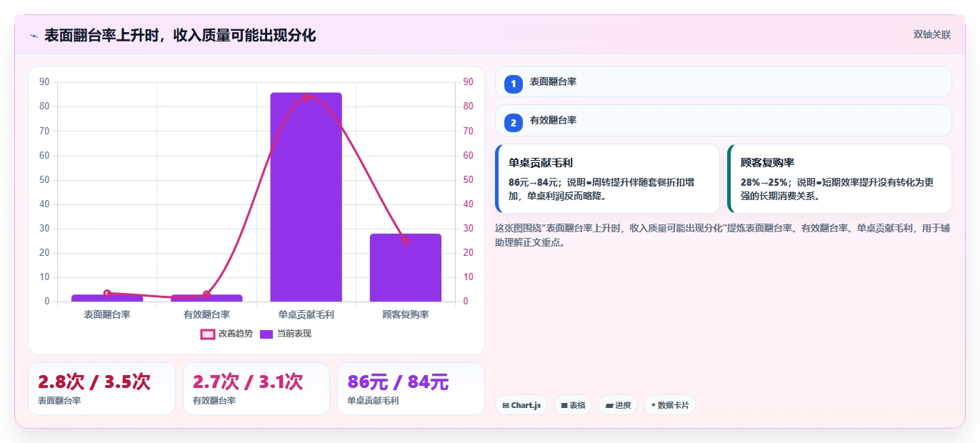
Task: Click the 当前表现 purple legend swatch
Action: [x=266, y=334]
